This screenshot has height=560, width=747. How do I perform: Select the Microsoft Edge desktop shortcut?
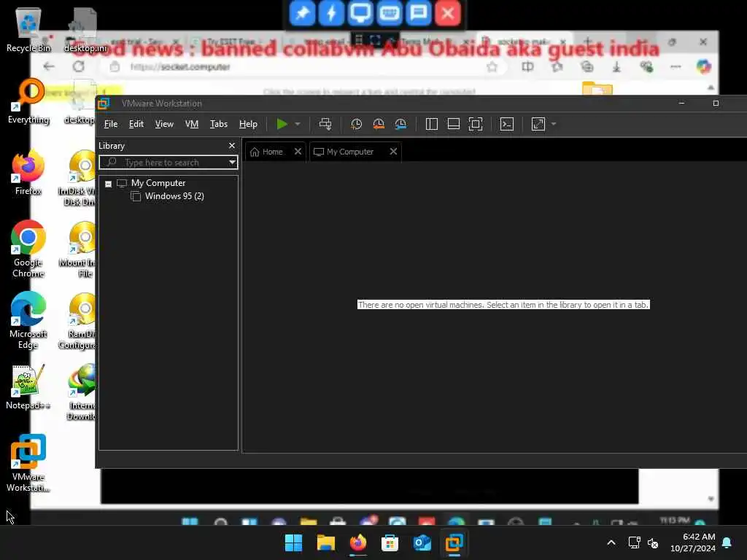tap(28, 320)
